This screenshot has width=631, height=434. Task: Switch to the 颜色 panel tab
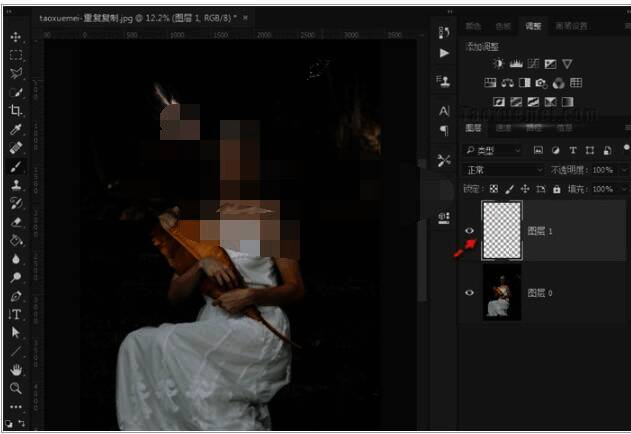click(x=474, y=26)
